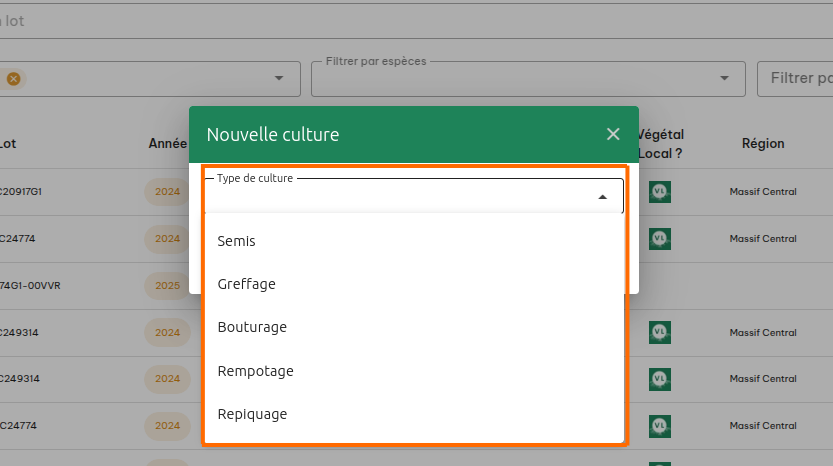Close the Nouvelle culture dialog
833x466 pixels.
613,134
